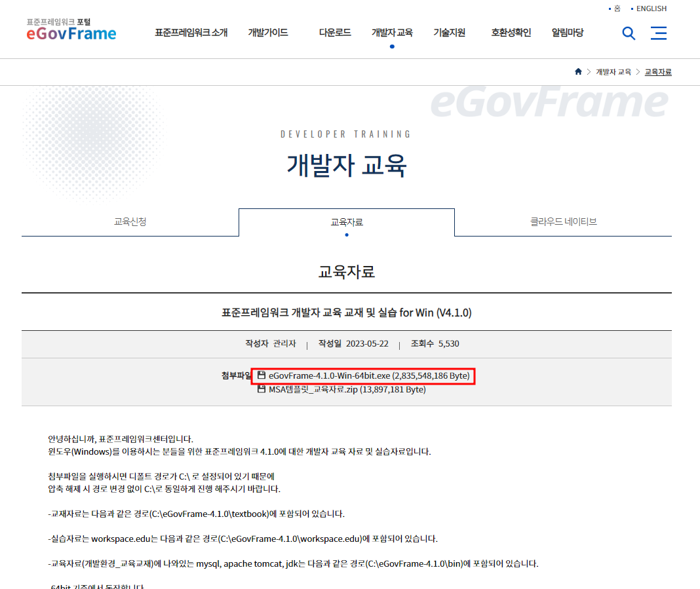Screen dimensions: 700x589
Task: Download eGovFrame-4.1.0-Win-64bit.exe attachment
Action: [x=369, y=375]
